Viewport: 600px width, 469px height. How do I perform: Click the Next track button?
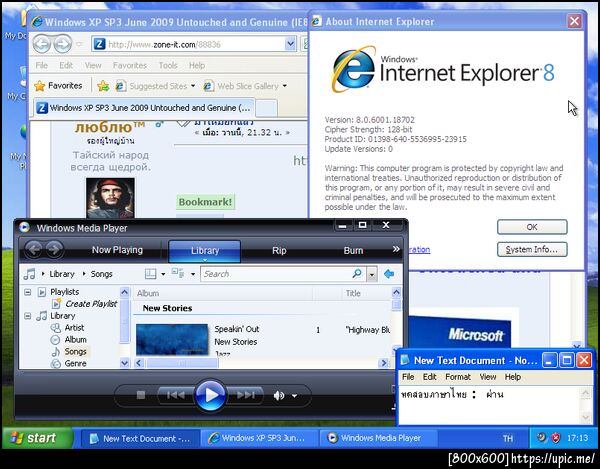(x=245, y=395)
